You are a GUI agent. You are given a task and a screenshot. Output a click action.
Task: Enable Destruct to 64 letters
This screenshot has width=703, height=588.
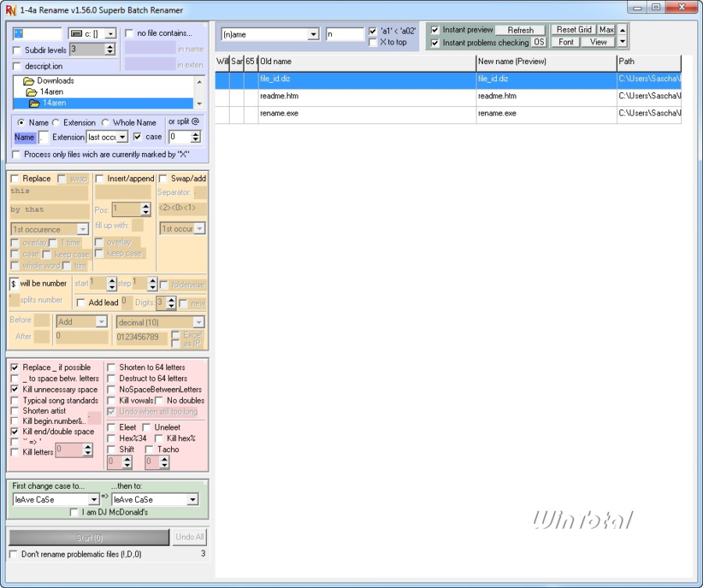tap(111, 379)
